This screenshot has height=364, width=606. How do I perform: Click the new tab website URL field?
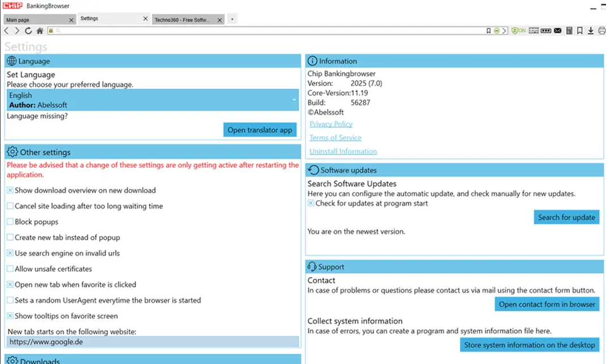pos(152,342)
